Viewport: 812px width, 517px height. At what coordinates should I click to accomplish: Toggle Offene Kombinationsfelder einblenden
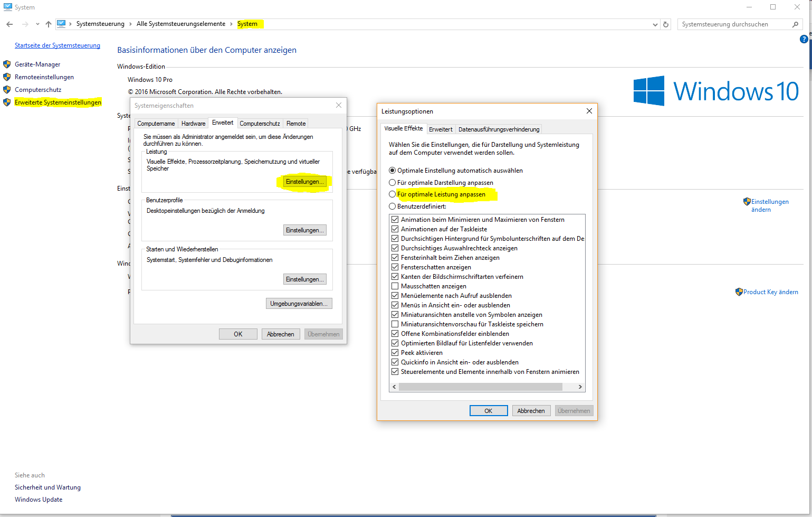(395, 334)
